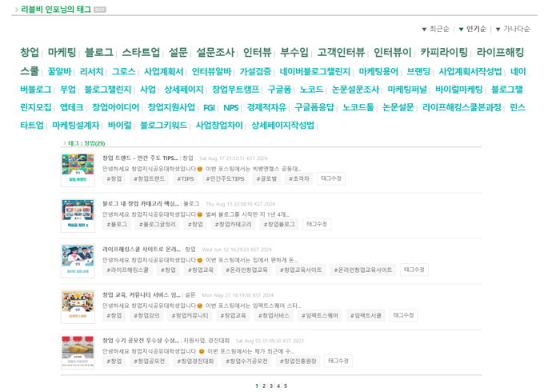544x392 pixels.
Task: Click the #임팩트스퀘어 hashtag
Action: pos(320,316)
